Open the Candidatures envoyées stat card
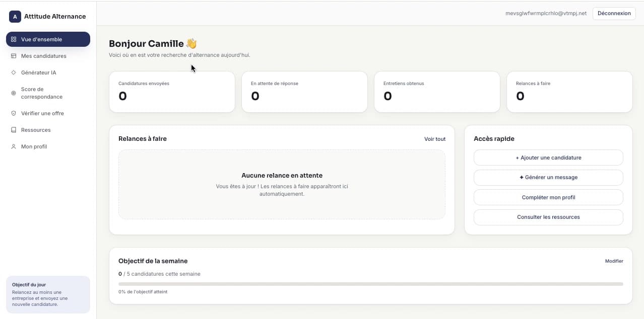This screenshot has width=644, height=319. pyautogui.click(x=172, y=92)
